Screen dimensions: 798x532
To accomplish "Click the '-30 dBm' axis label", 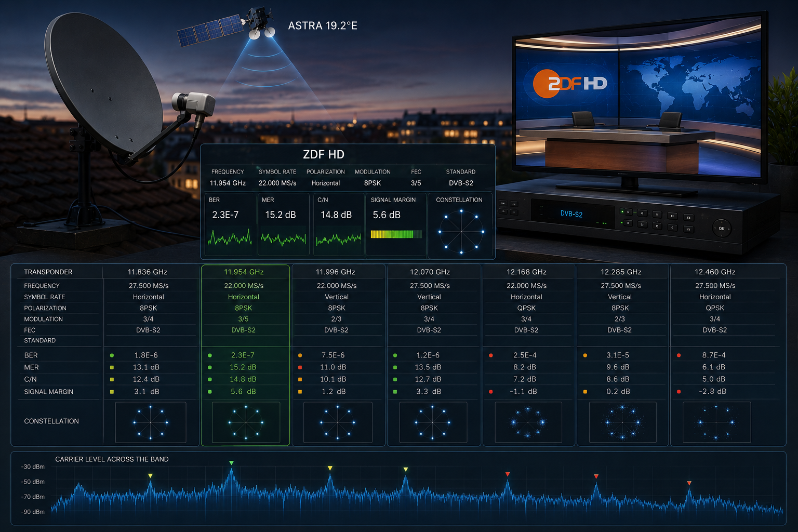I will (33, 467).
